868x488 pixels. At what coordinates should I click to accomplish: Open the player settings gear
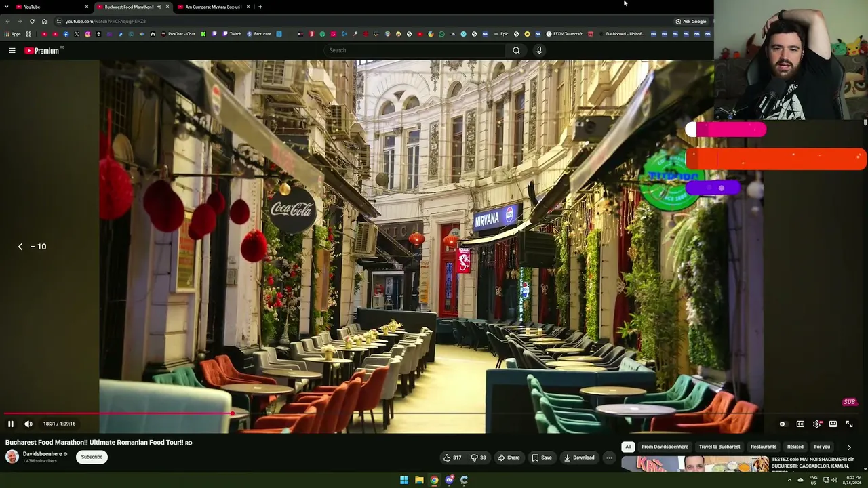tap(816, 424)
